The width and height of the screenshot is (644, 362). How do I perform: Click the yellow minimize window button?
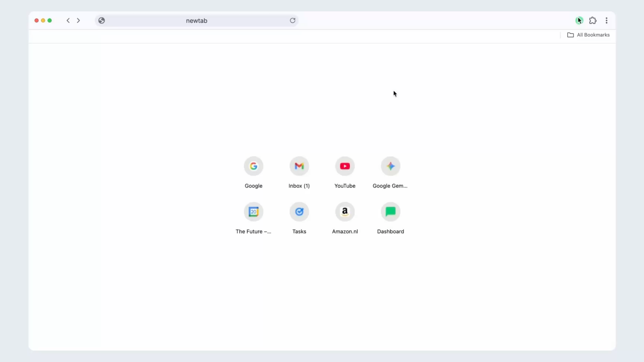click(x=43, y=20)
